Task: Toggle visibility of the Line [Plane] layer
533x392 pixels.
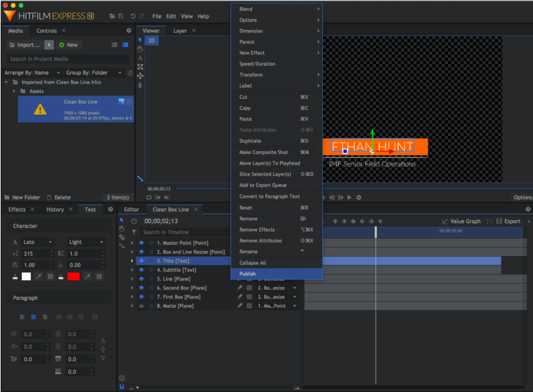Action: click(141, 279)
